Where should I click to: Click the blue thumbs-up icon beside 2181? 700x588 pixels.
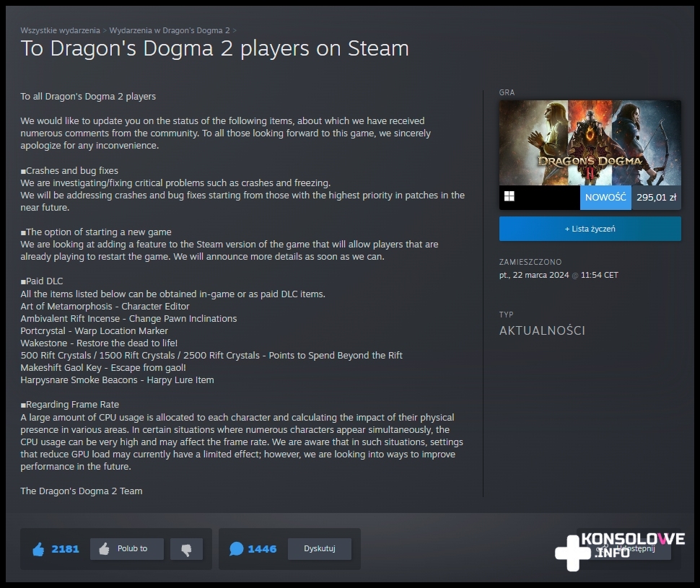(38, 549)
